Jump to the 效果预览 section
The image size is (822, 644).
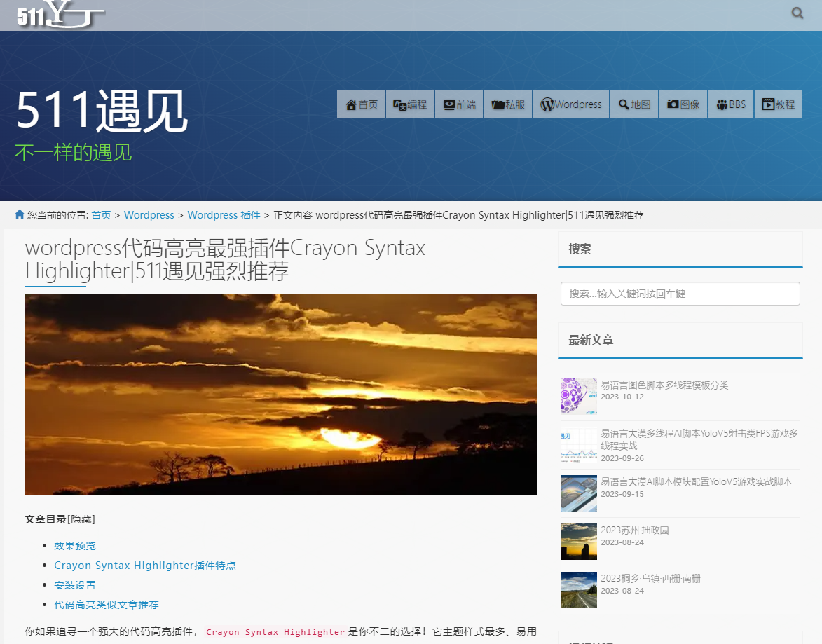tap(75, 546)
